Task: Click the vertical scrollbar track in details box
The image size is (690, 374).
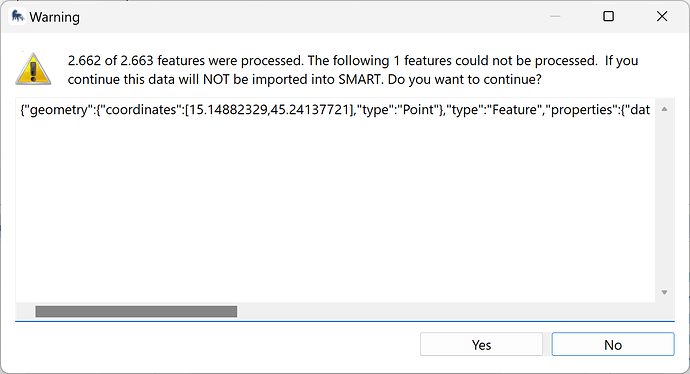Action: [x=664, y=201]
